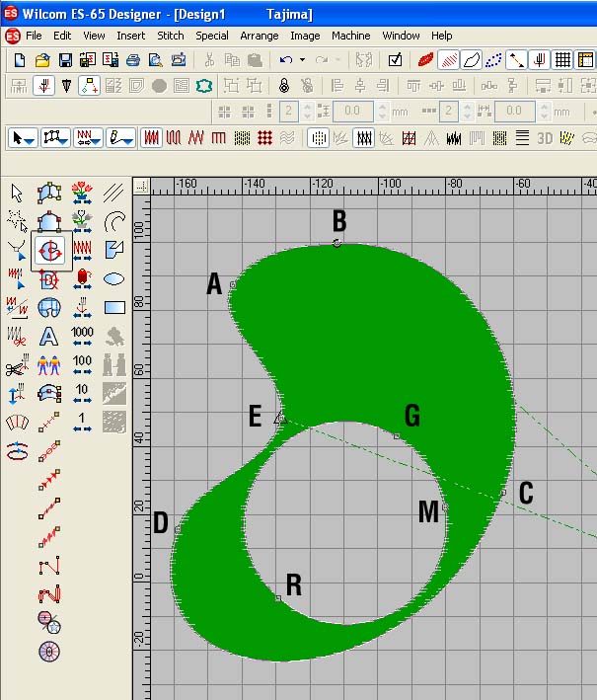Screen dimensions: 597x700
Task: Click control point R on the inner circle
Action: tap(278, 598)
